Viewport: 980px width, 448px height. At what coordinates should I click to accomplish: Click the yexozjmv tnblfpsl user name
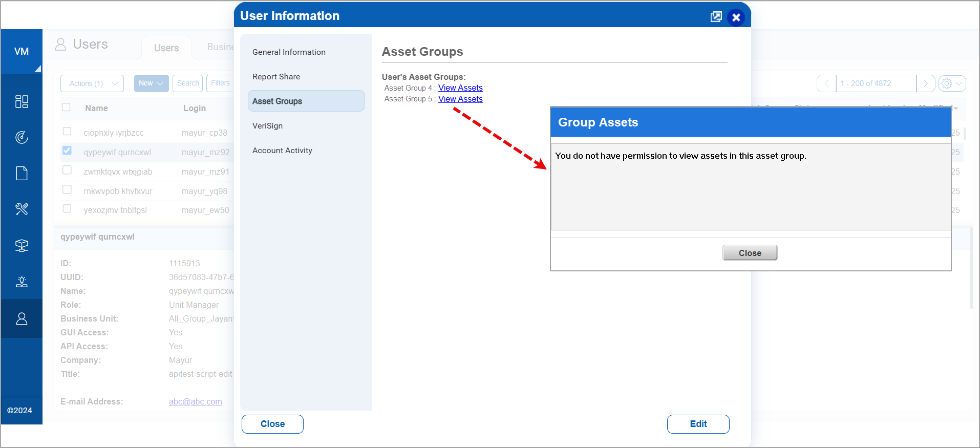pyautogui.click(x=115, y=210)
